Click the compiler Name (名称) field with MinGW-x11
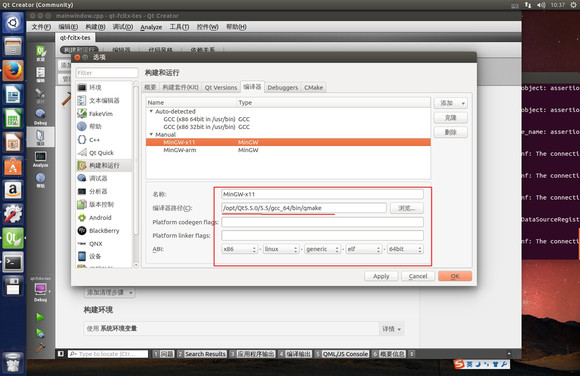This screenshot has height=376, width=580. [322, 194]
